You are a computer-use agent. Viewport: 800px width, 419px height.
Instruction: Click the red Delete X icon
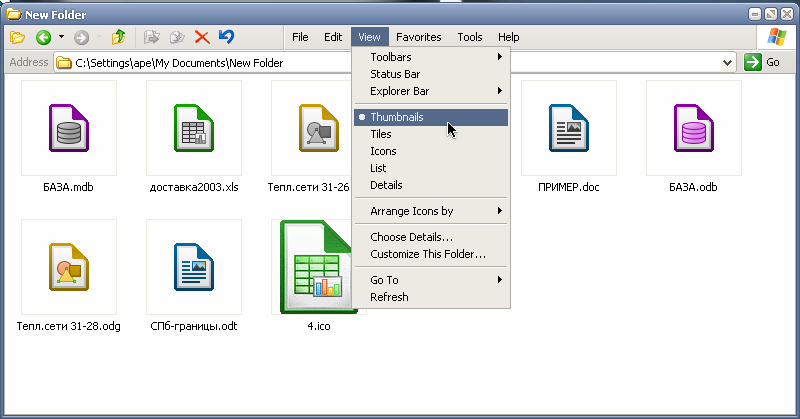202,37
